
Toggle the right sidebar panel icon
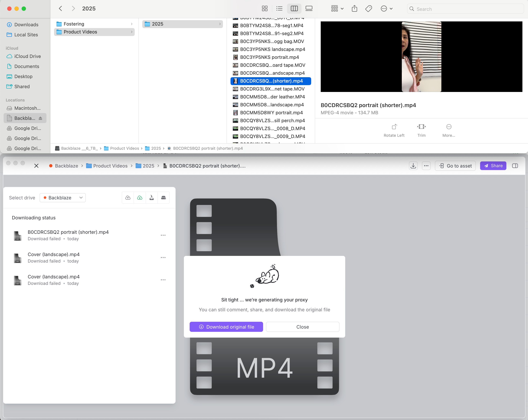[x=515, y=166]
